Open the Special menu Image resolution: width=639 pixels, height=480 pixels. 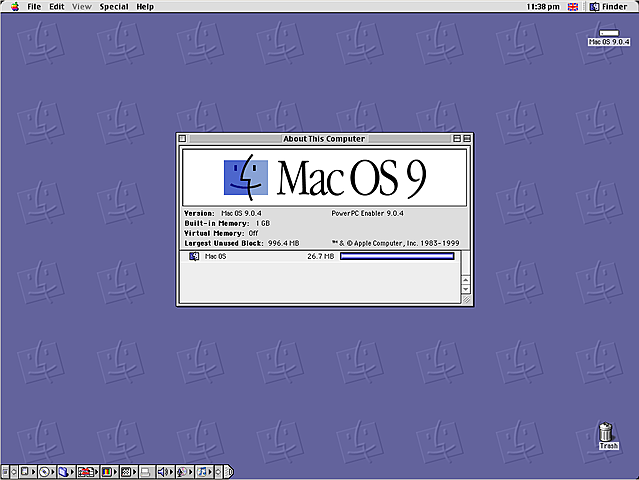114,7
